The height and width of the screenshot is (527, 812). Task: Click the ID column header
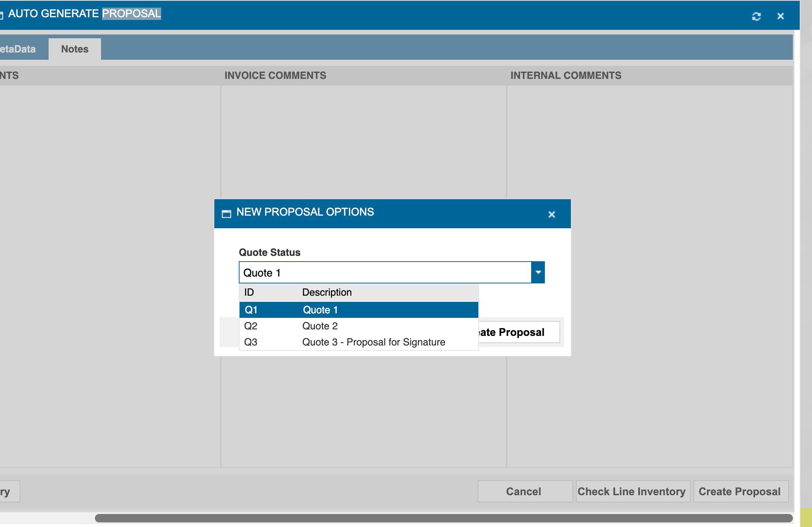[x=249, y=292]
